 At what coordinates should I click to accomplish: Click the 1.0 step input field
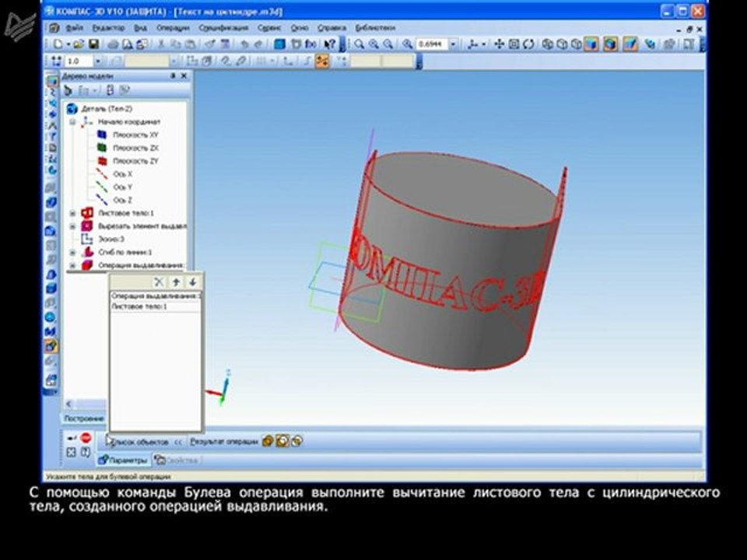[x=79, y=61]
